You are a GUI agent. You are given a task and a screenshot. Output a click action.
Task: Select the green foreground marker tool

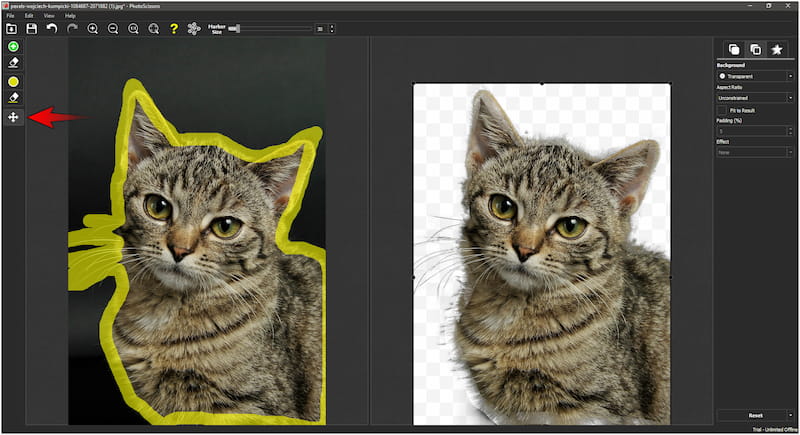point(13,47)
